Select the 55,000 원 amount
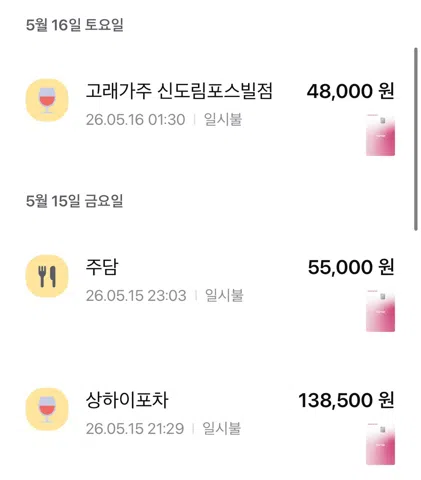 tap(351, 267)
